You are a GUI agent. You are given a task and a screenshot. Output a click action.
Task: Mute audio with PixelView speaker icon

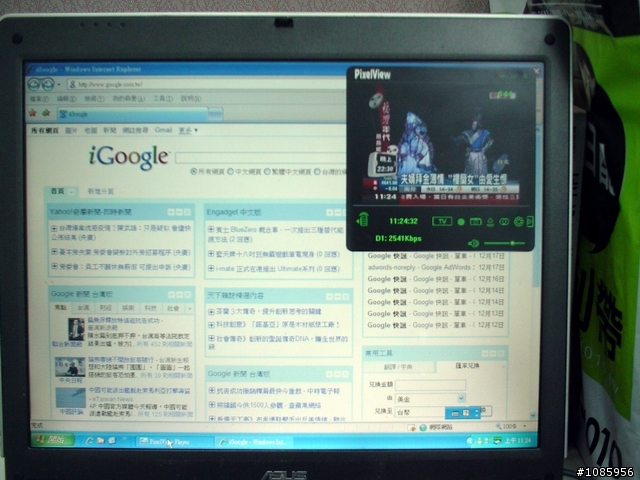tap(473, 244)
